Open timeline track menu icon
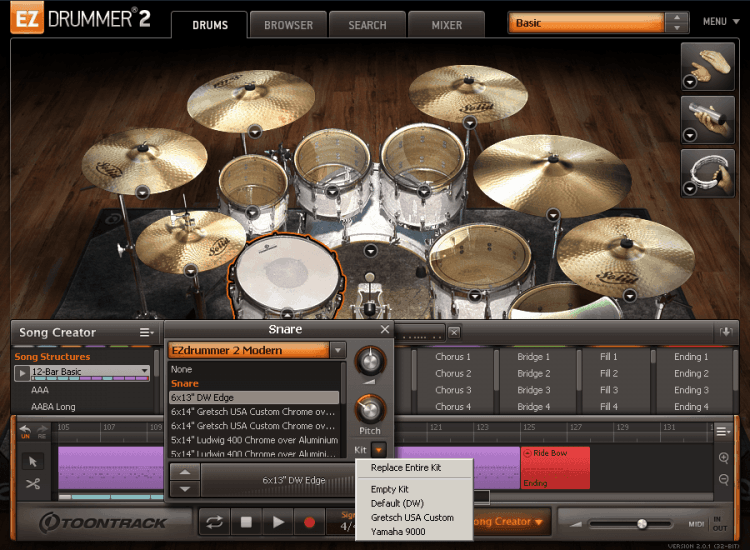The width and height of the screenshot is (750, 550). click(x=723, y=431)
